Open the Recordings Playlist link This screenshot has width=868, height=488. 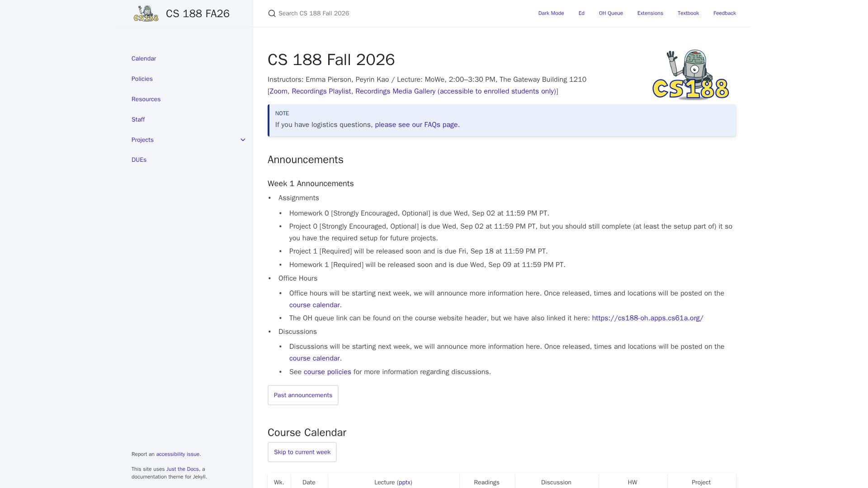click(321, 91)
